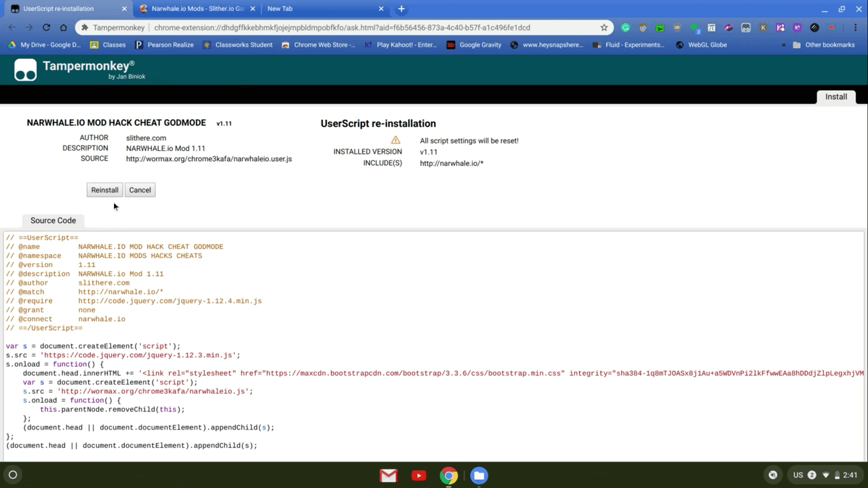The width and height of the screenshot is (868, 488).
Task: Open the pi symbol math extension
Action: tap(711, 28)
